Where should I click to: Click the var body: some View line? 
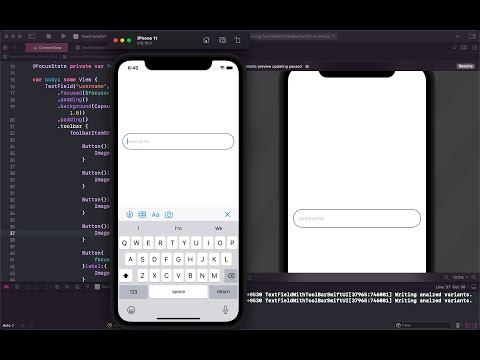click(65, 79)
